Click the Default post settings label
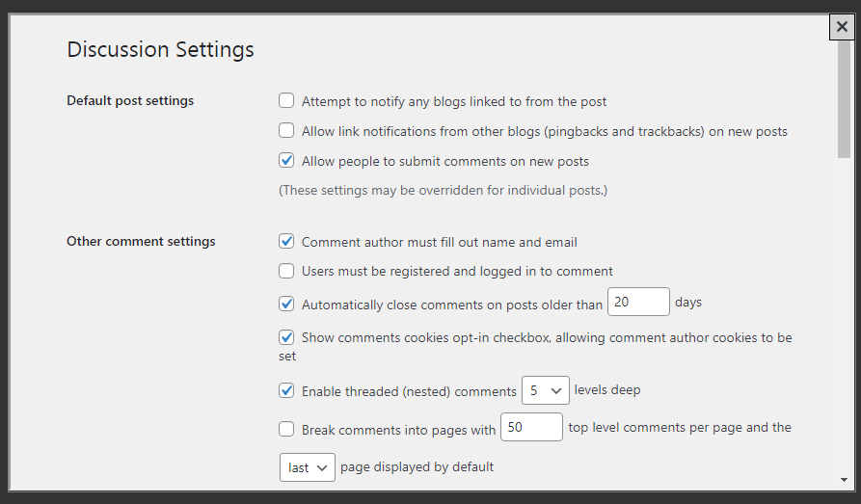 tap(130, 100)
